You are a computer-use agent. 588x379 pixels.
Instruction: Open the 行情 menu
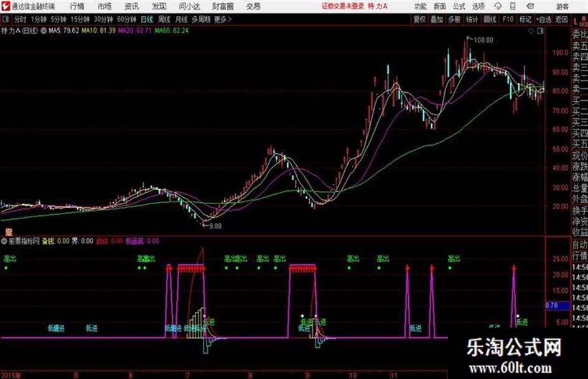click(x=77, y=6)
